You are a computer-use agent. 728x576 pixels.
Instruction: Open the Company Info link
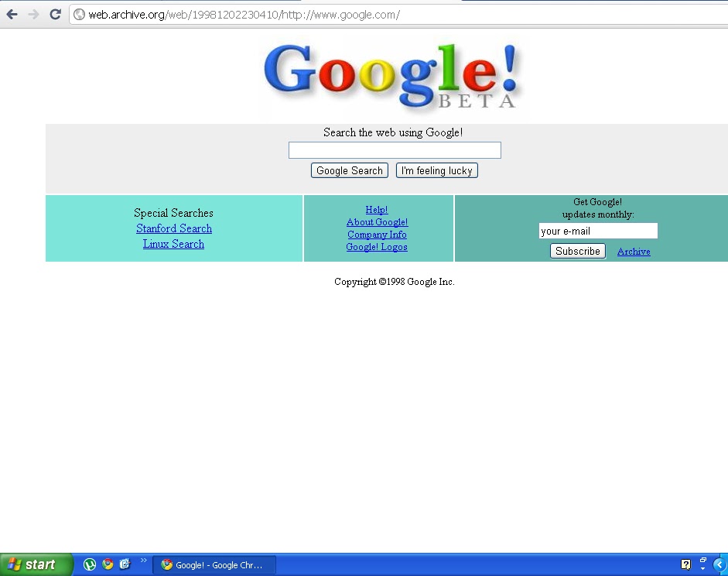click(377, 235)
